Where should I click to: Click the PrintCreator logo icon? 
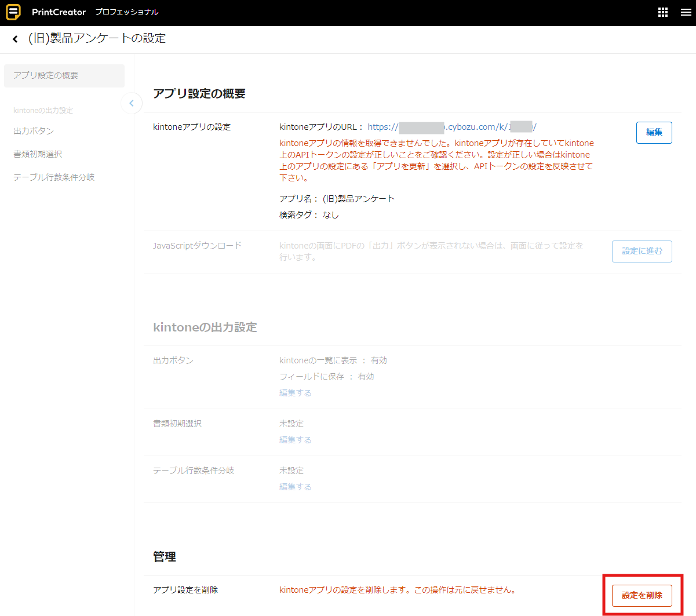pos(13,12)
